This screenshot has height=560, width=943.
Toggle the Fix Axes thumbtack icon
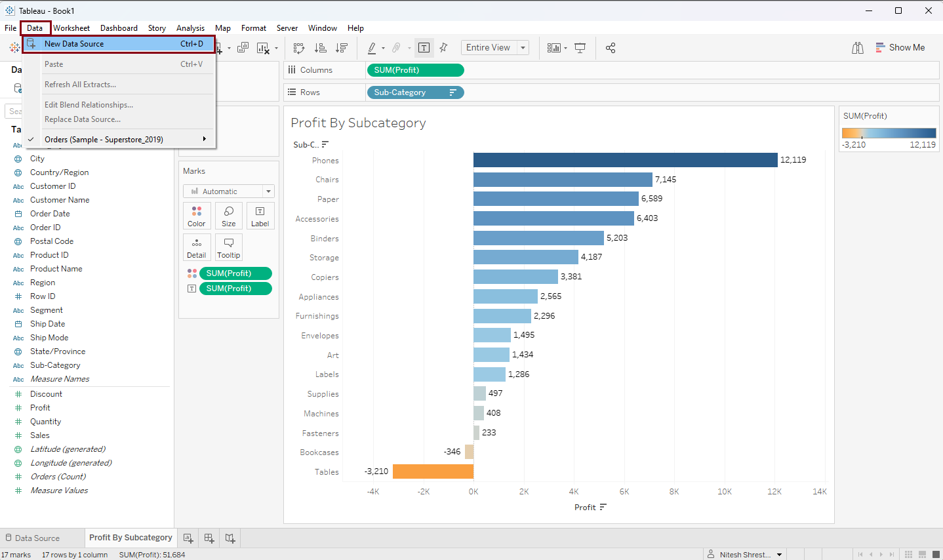point(444,48)
